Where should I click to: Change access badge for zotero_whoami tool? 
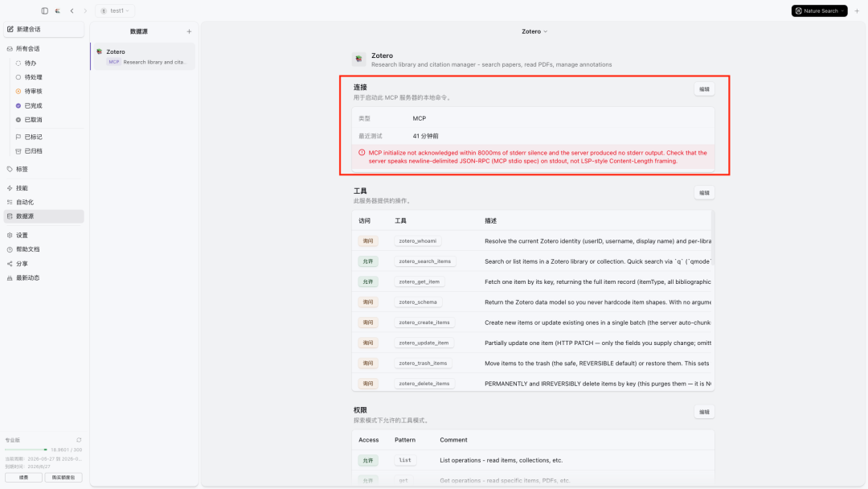point(368,241)
